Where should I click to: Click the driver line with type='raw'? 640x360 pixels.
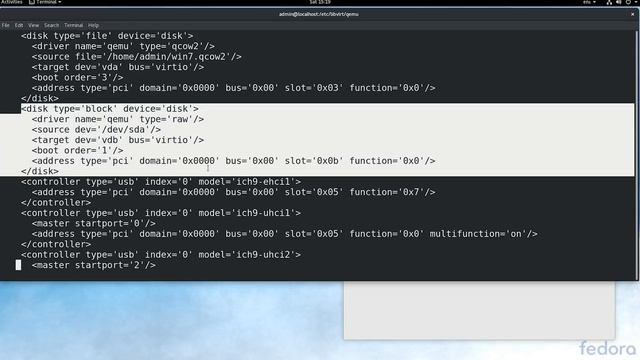pos(118,119)
